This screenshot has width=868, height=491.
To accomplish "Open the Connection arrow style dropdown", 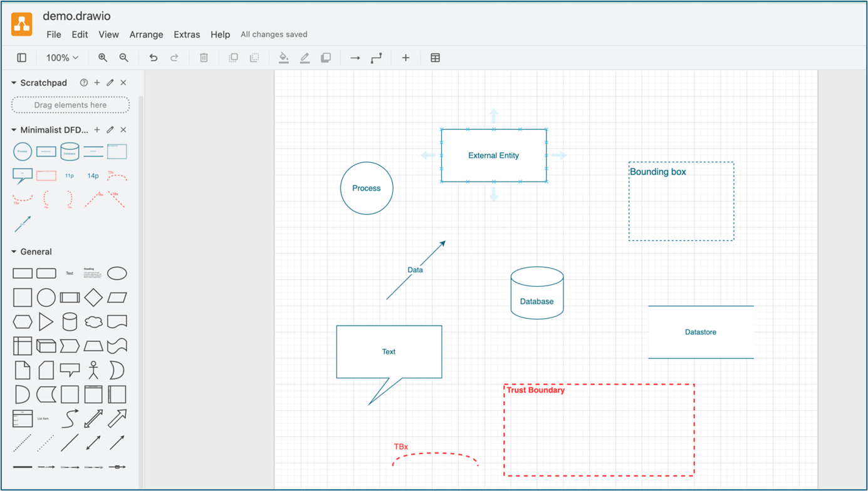I will tap(355, 58).
